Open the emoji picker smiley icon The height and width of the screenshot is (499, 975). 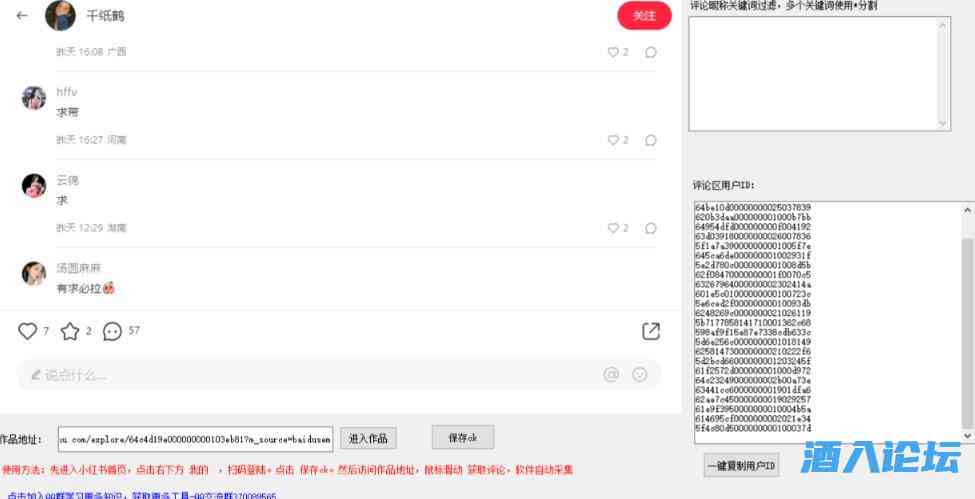pyautogui.click(x=640, y=374)
